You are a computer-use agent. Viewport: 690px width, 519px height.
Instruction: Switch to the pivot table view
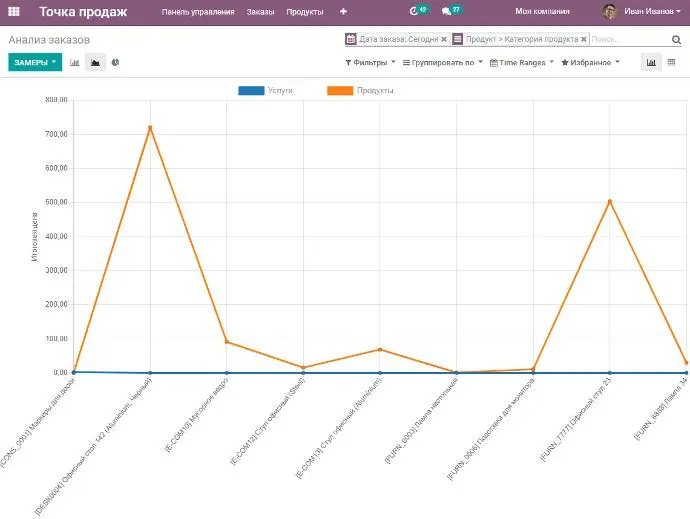coord(672,62)
